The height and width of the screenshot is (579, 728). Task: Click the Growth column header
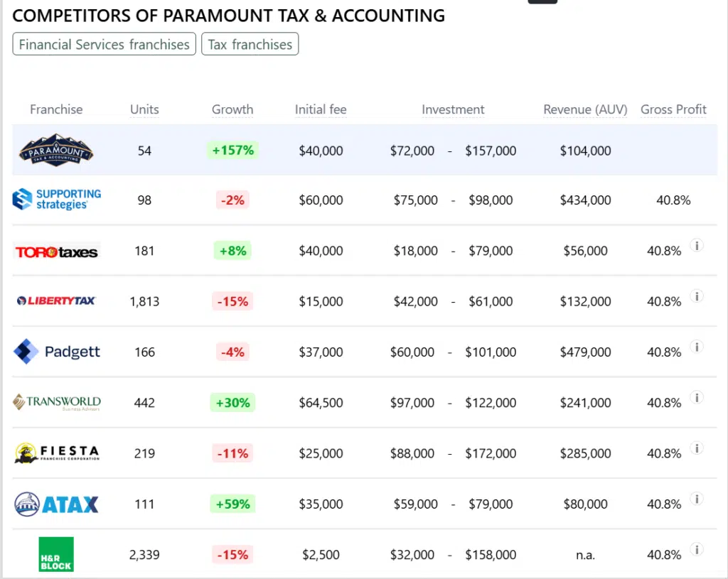pyautogui.click(x=232, y=109)
